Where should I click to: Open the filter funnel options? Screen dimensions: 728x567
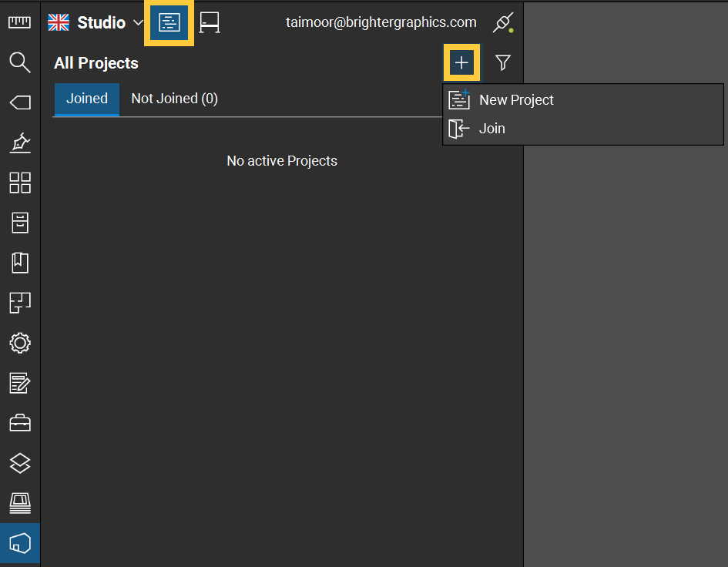point(502,62)
